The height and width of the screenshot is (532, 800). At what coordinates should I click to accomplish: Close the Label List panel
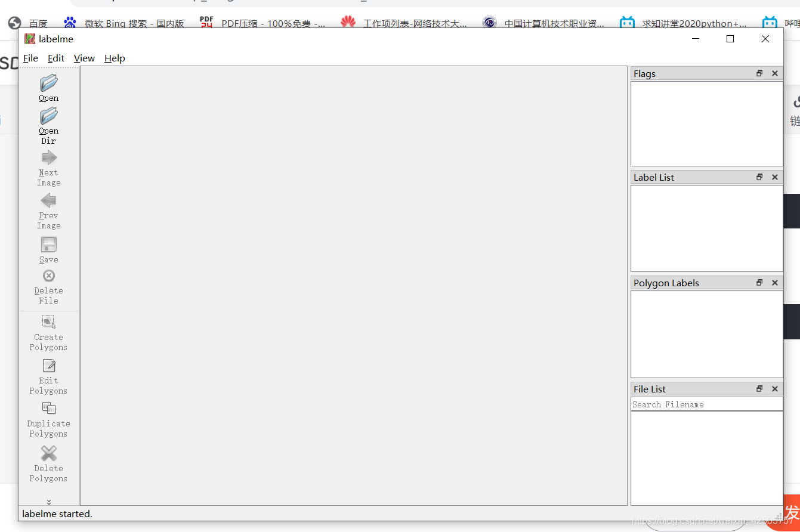pyautogui.click(x=775, y=177)
